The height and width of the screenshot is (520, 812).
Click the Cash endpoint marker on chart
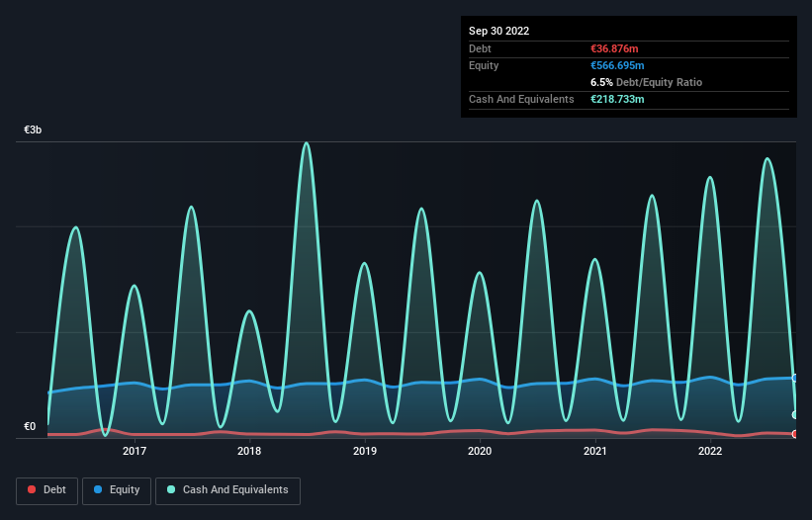(x=795, y=415)
